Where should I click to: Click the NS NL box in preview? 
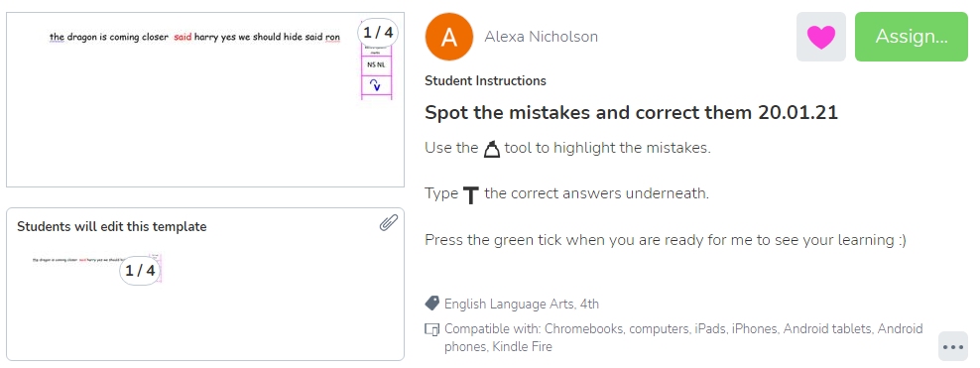coord(376,64)
